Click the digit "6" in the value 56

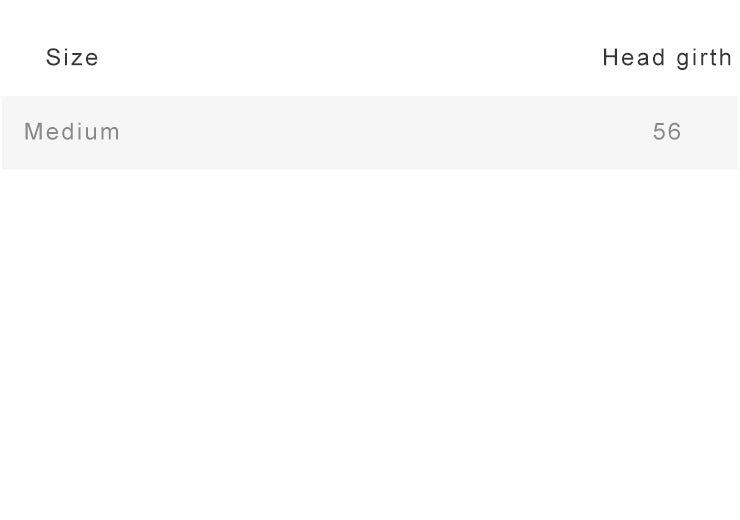pyautogui.click(x=675, y=132)
